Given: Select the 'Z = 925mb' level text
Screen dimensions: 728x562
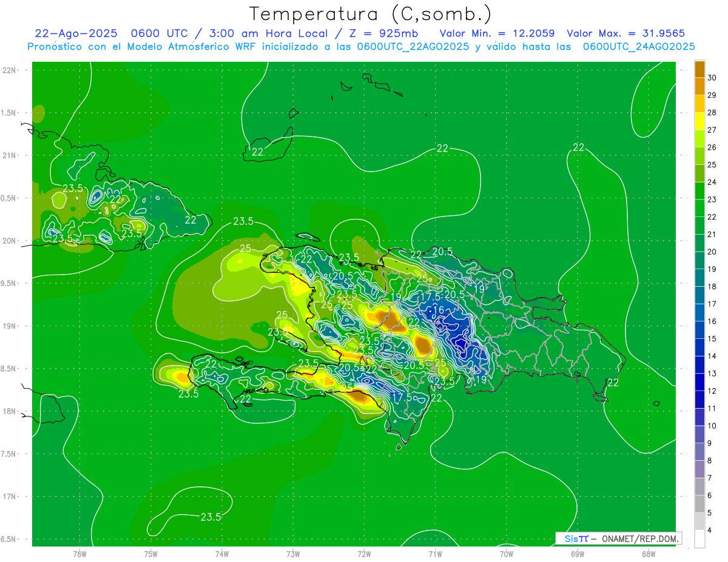Looking at the screenshot, I should pyautogui.click(x=384, y=34).
